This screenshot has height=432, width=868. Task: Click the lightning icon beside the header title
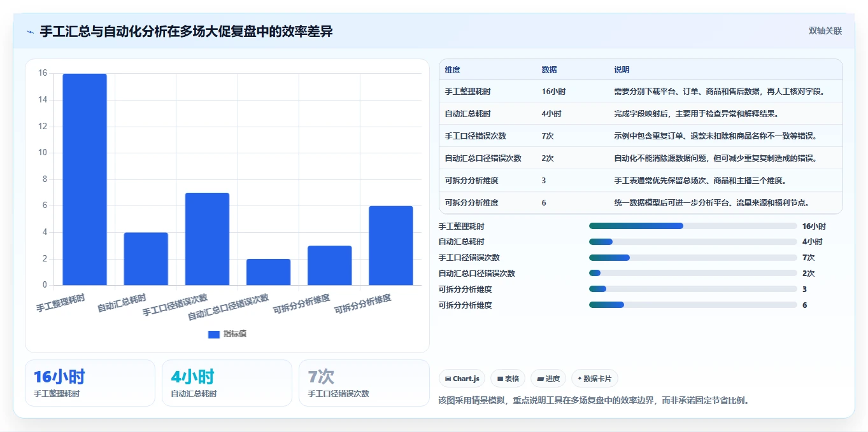pos(30,32)
